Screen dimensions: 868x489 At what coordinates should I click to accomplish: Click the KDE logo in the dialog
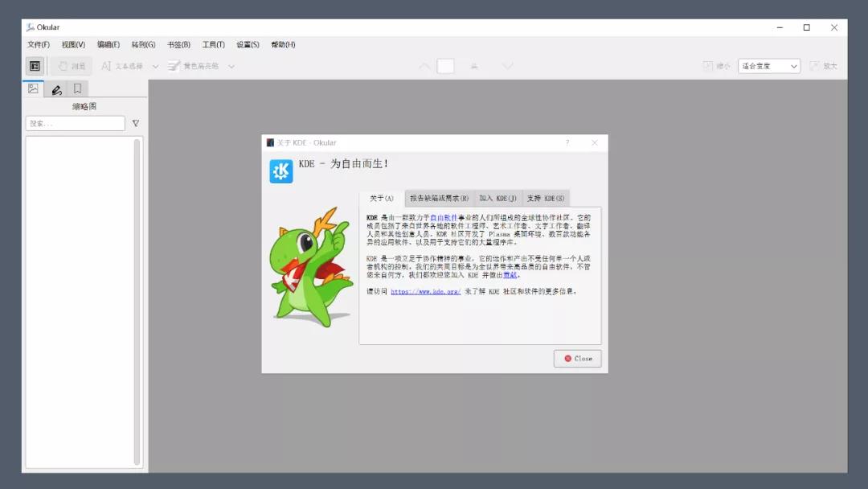tap(280, 171)
